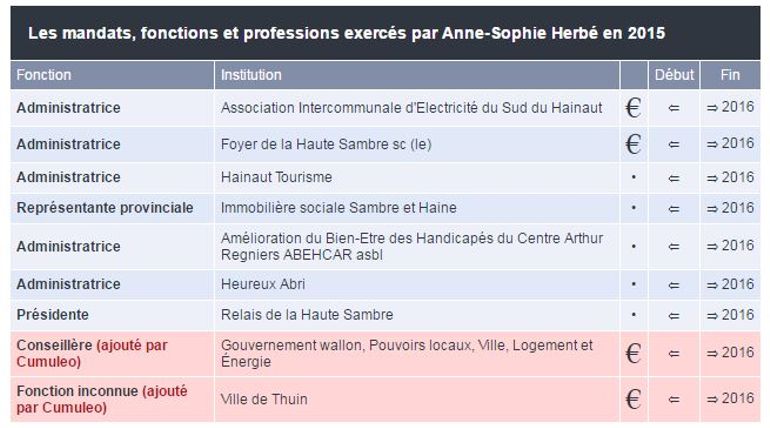Click the Début column header
The image size is (770, 428).
[674, 75]
